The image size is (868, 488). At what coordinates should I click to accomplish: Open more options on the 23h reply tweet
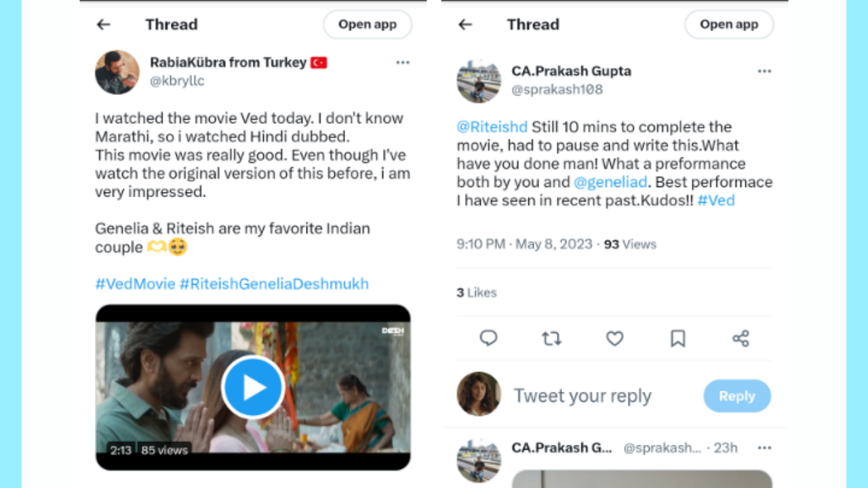point(764,448)
